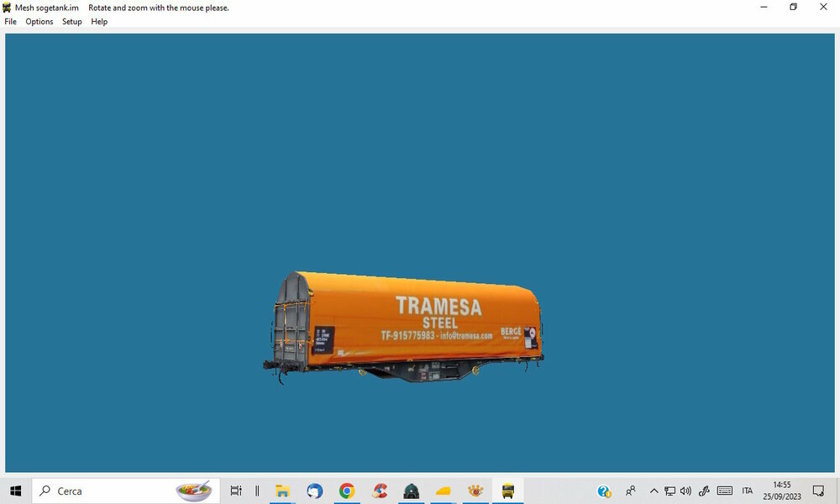Open network status tray icon
The width and height of the screenshot is (840, 504).
point(669,491)
